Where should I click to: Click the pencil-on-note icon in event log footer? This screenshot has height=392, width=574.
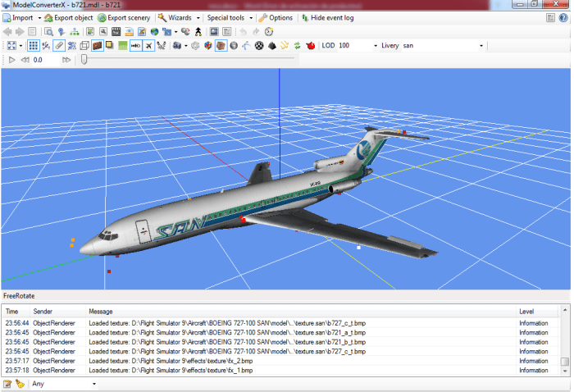(x=7, y=384)
